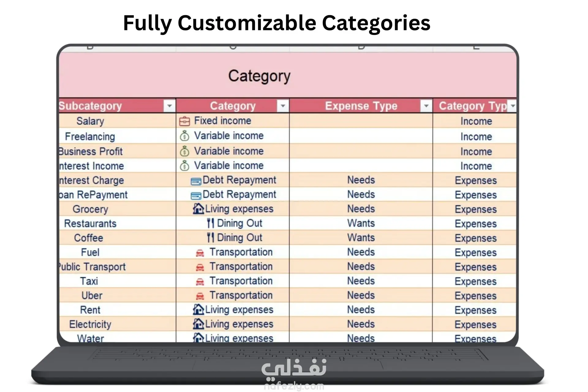Select the Electricity subcategory cell
This screenshot has width=588, height=392.
click(x=117, y=324)
